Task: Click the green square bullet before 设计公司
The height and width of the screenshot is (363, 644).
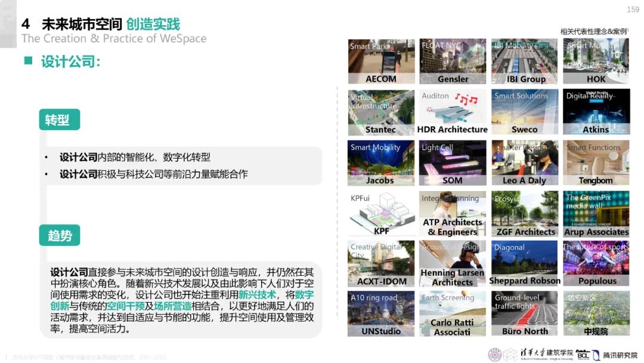Action: point(29,61)
